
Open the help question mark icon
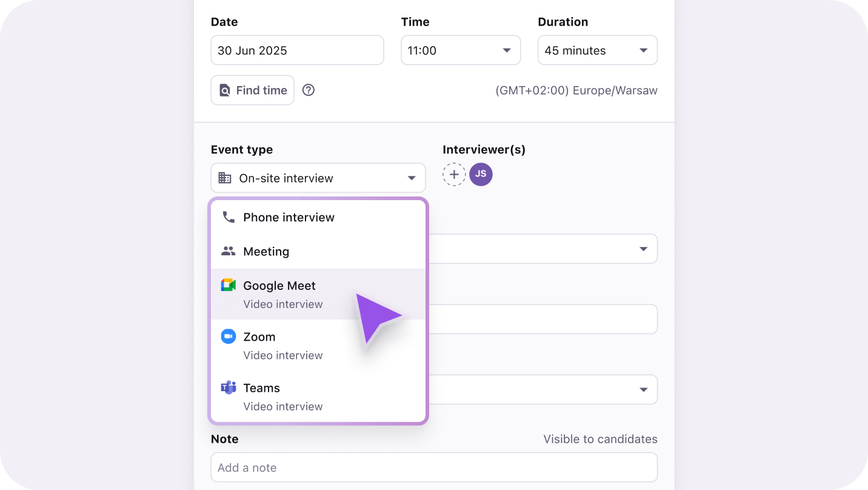click(x=308, y=89)
